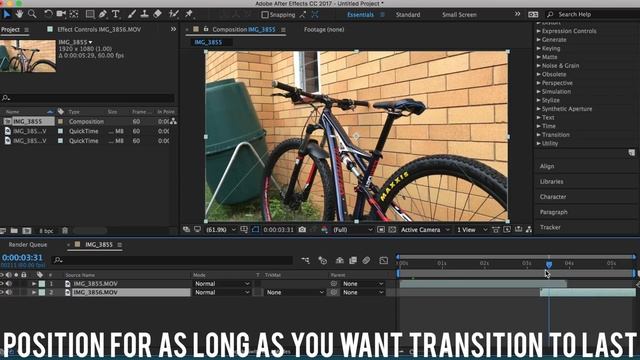Select the Clone Stamp tool
Image resolution: width=640 pixels, height=360 pixels.
pos(144,14)
